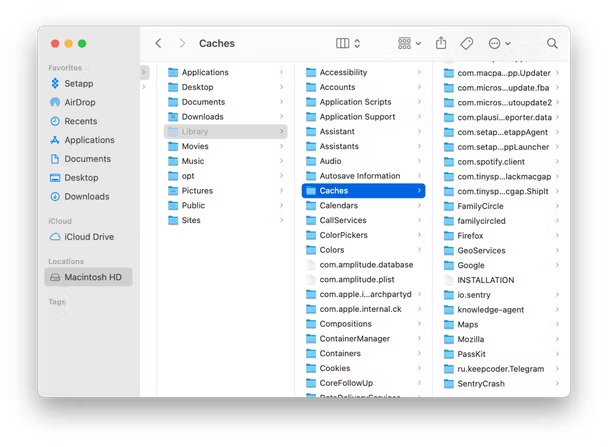Select the Library folder
The image size is (611, 447).
click(195, 132)
